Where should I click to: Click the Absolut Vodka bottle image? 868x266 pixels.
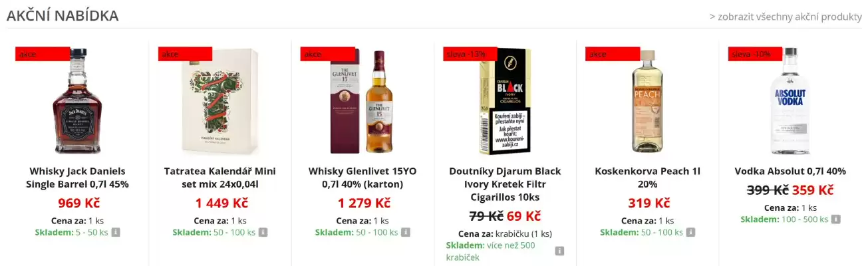[790, 100]
